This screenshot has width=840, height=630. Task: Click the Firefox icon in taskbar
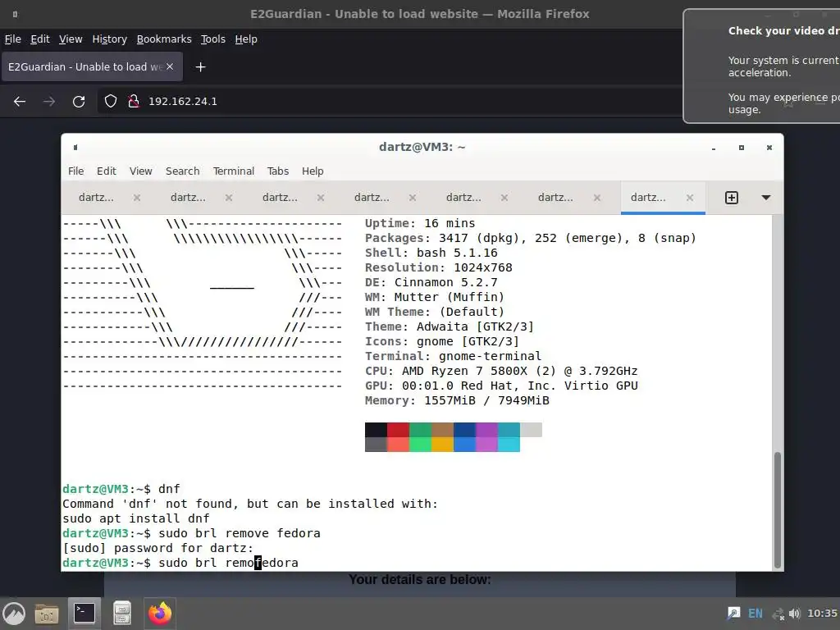[x=160, y=614]
